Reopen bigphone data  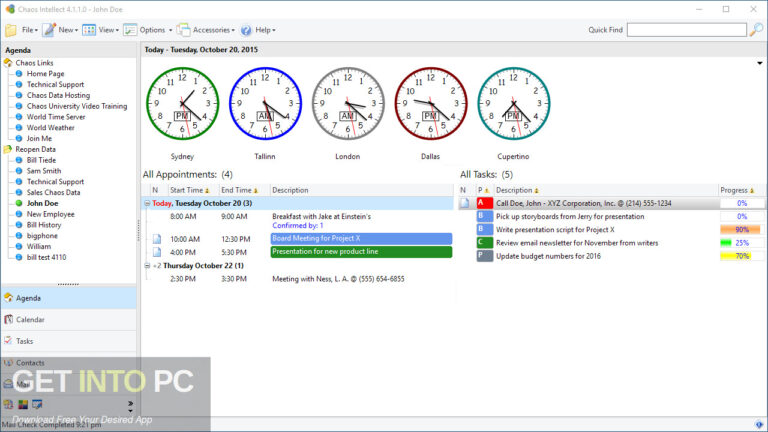(x=42, y=235)
